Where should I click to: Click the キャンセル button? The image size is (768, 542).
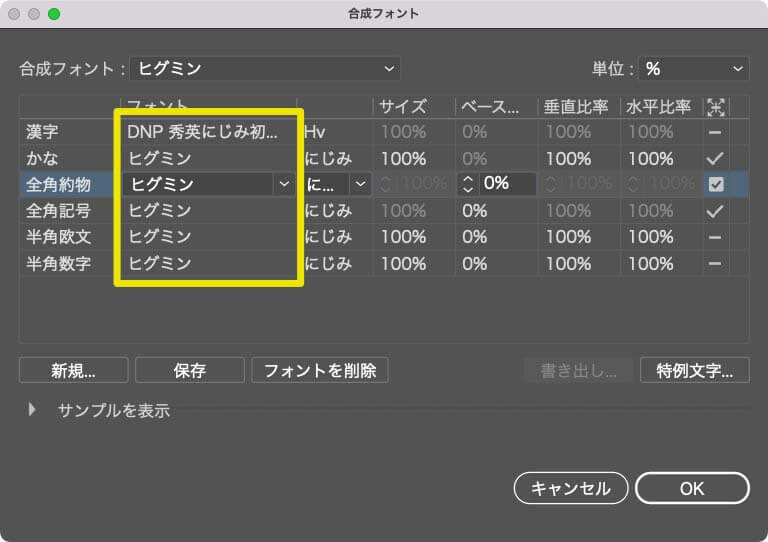571,488
